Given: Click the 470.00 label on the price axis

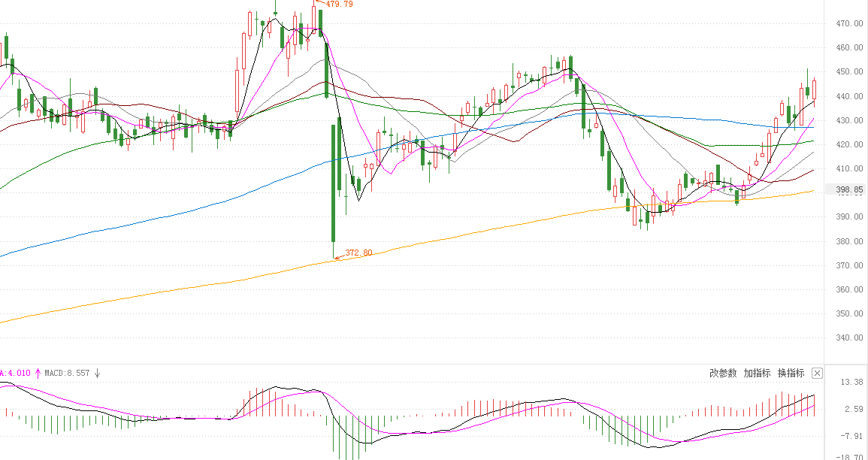Looking at the screenshot, I should (848, 24).
